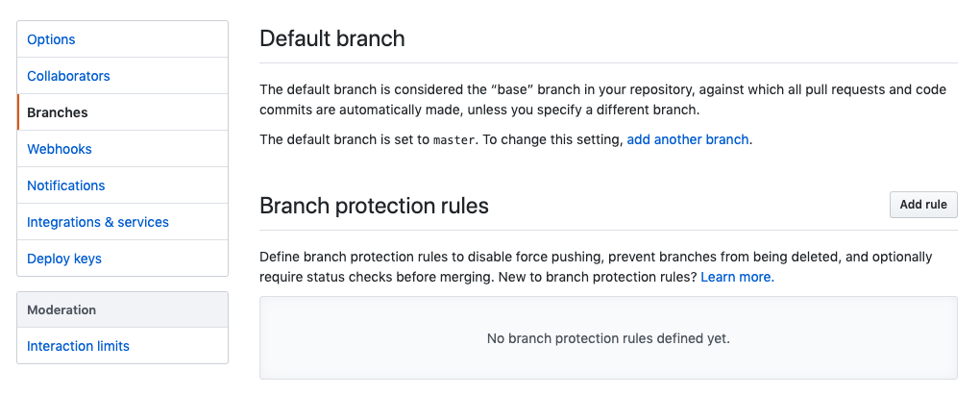Click the 'No branch protection rules defined yet' message

[x=608, y=338]
